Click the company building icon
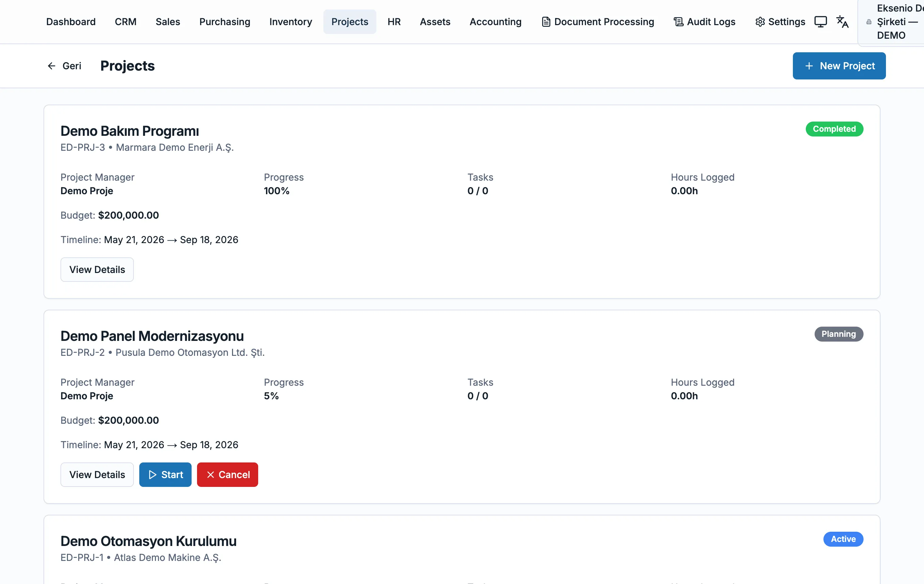This screenshot has height=584, width=924. (x=869, y=22)
